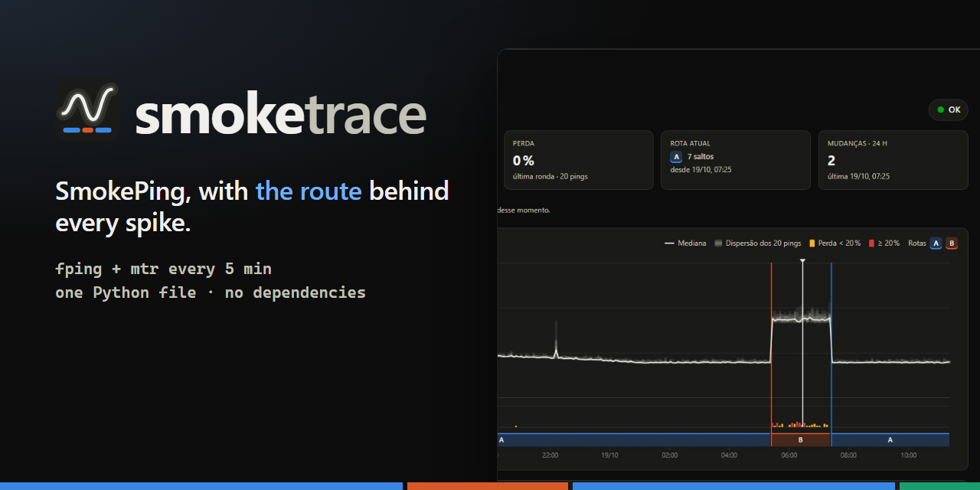Click the 19/10 date axis label
Image resolution: width=980 pixels, height=490 pixels.
point(609,455)
